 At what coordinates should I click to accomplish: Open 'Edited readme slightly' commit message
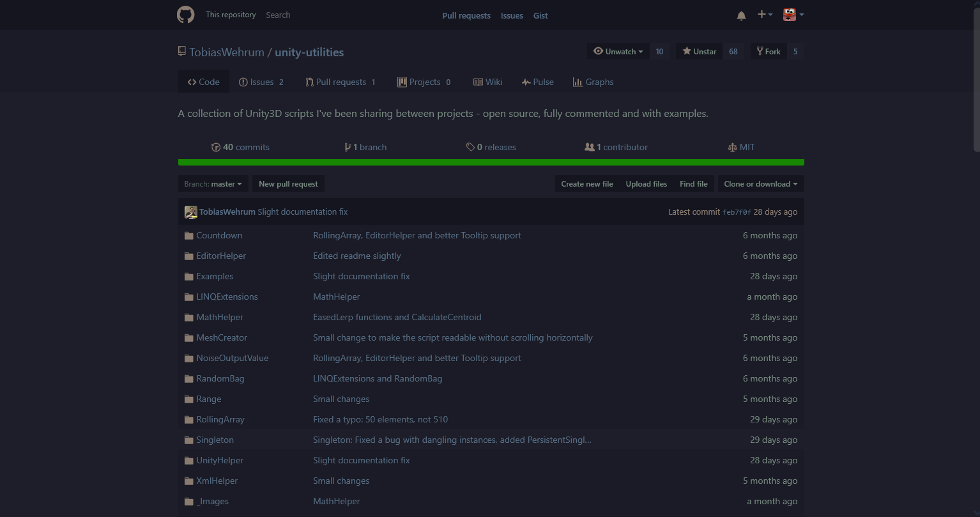pos(357,256)
